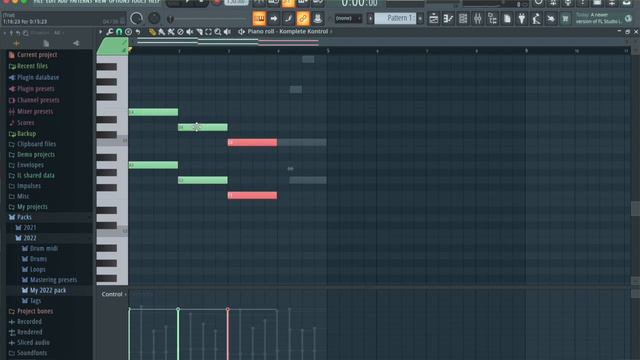Adjust the second darker knob in toolbar
Viewport: 640px width, 360px height.
click(154, 18)
